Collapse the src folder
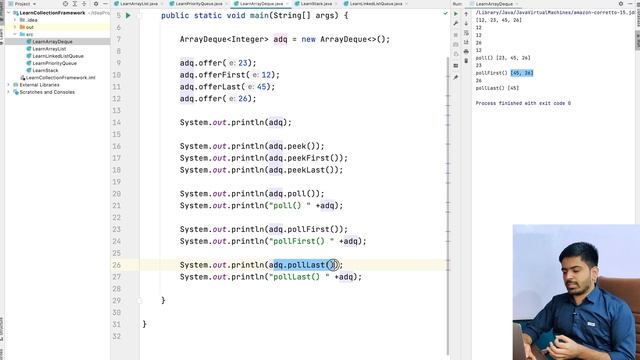The width and height of the screenshot is (640, 360). point(15,35)
